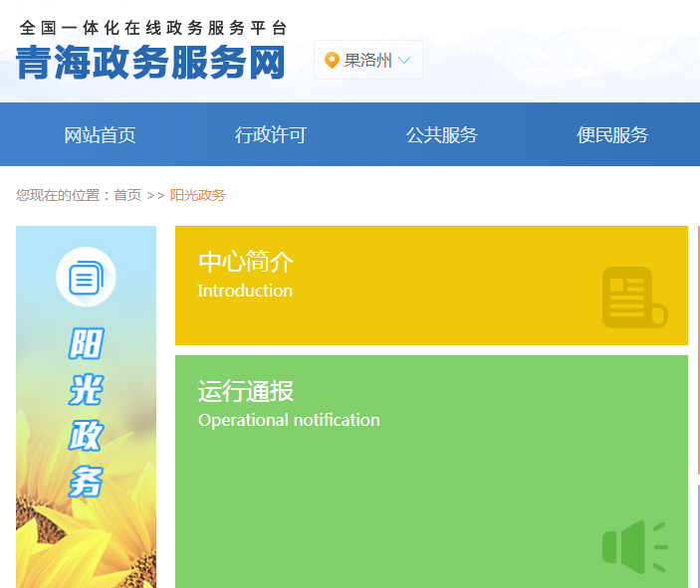Click the orange location pin icon
Screen dimensions: 700x588
(x=332, y=61)
